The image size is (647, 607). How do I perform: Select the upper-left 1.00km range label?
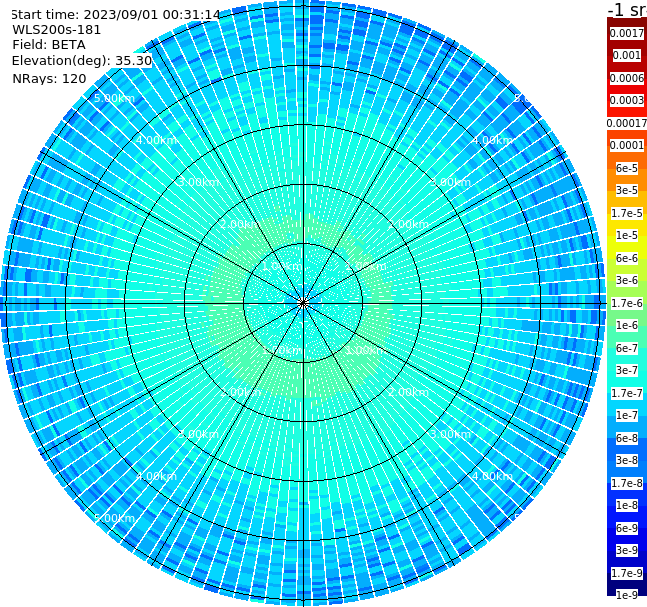pyautogui.click(x=283, y=266)
